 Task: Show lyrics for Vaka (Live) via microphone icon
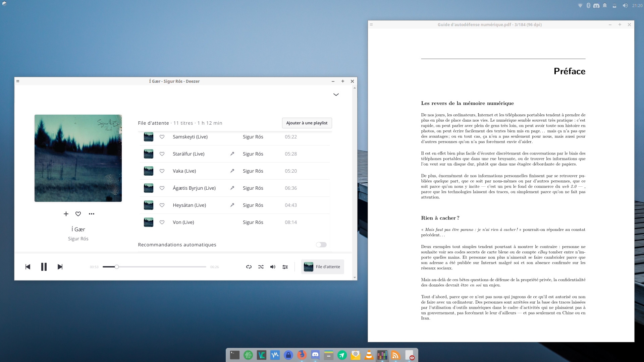(x=232, y=171)
